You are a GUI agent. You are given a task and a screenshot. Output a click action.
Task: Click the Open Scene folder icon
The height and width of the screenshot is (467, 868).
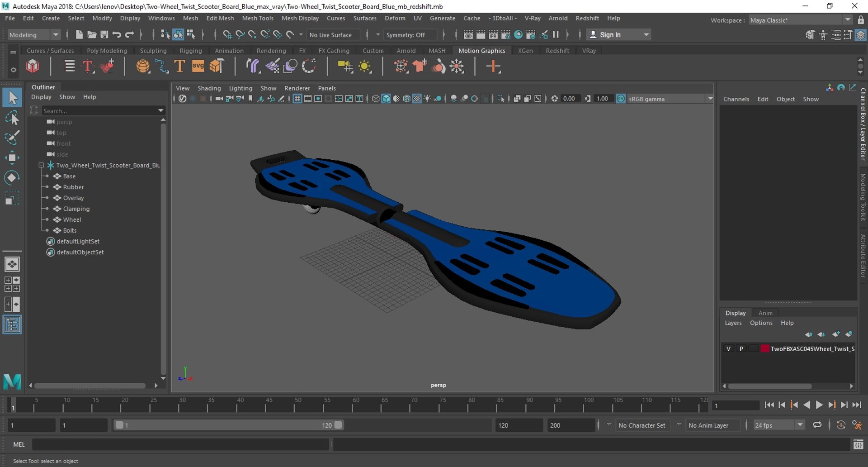coord(92,34)
